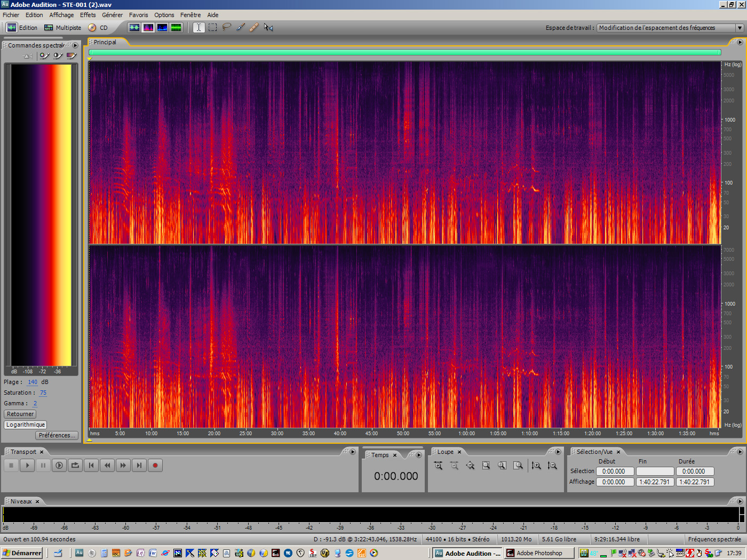This screenshot has height=560, width=747.
Task: Select the waveform display view icon
Action: click(x=135, y=27)
